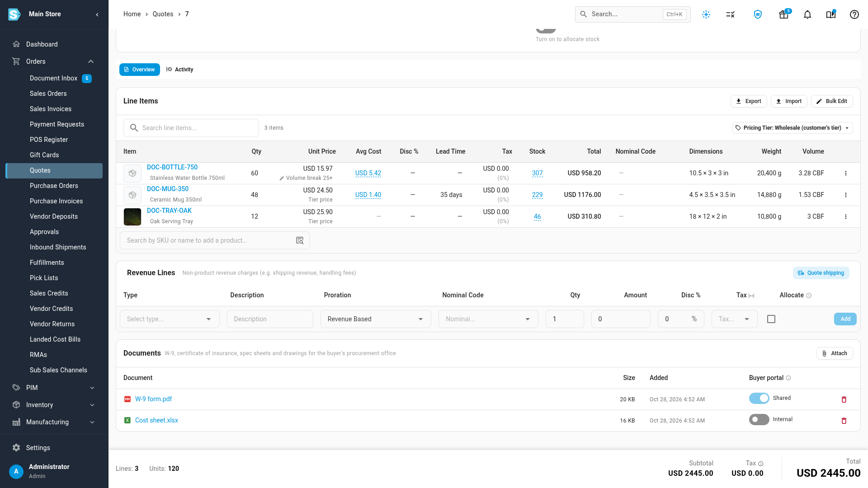Delete Cost sheet.xlsx document
868x488 pixels.
[844, 421]
